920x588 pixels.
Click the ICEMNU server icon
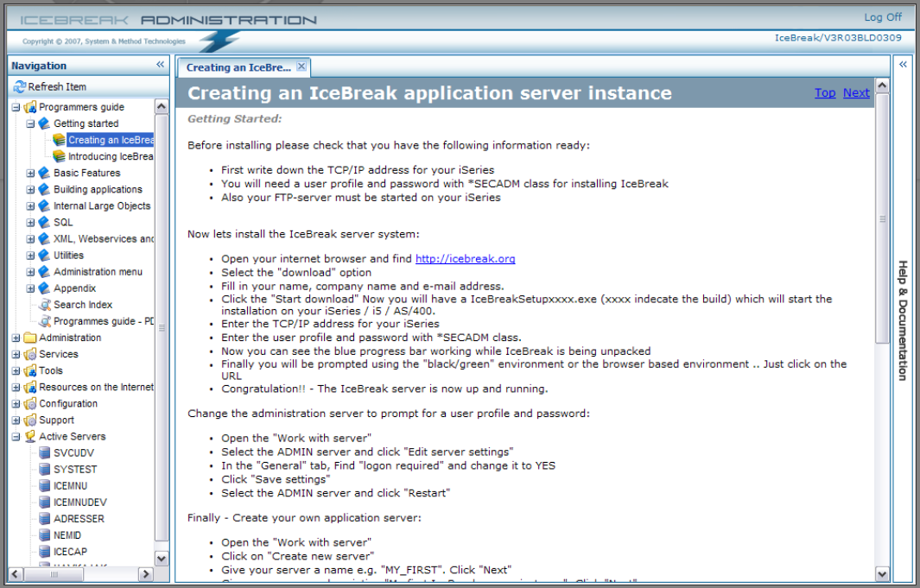[x=45, y=485]
